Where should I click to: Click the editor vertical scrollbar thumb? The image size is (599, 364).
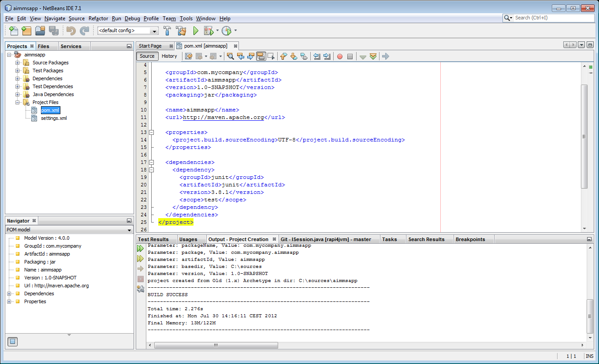coord(584,137)
